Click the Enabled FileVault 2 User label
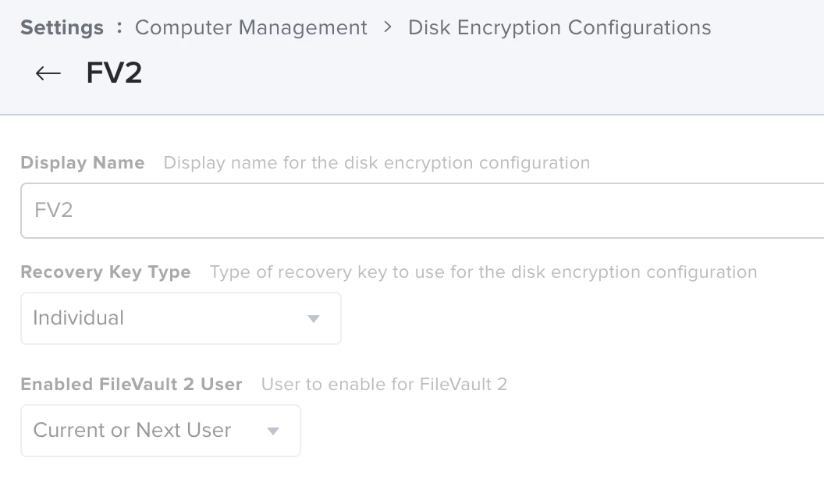Image resolution: width=824 pixels, height=504 pixels. pos(131,385)
